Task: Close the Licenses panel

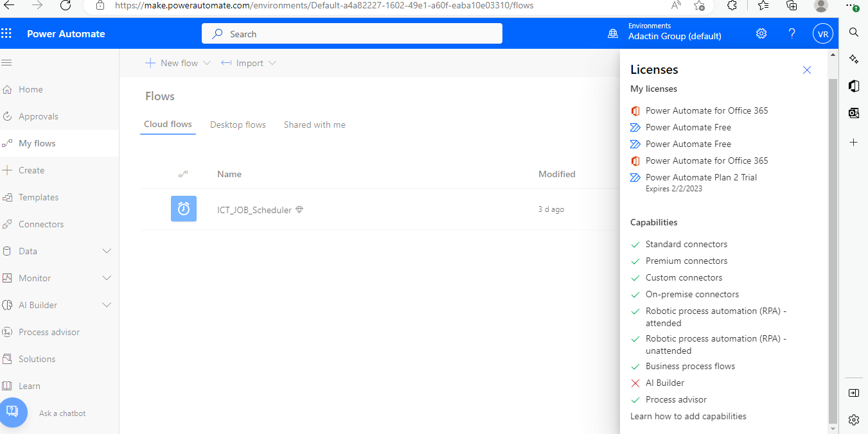Action: (807, 70)
